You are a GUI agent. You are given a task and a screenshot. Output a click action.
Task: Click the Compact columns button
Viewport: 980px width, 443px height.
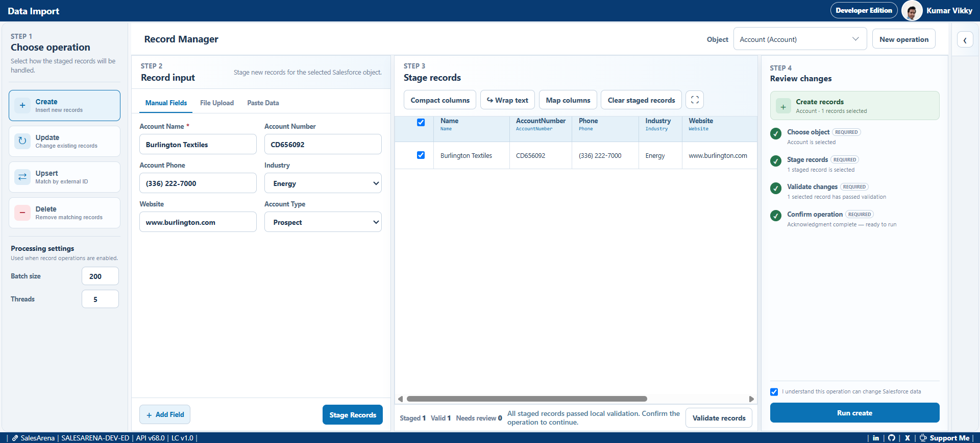tap(440, 100)
